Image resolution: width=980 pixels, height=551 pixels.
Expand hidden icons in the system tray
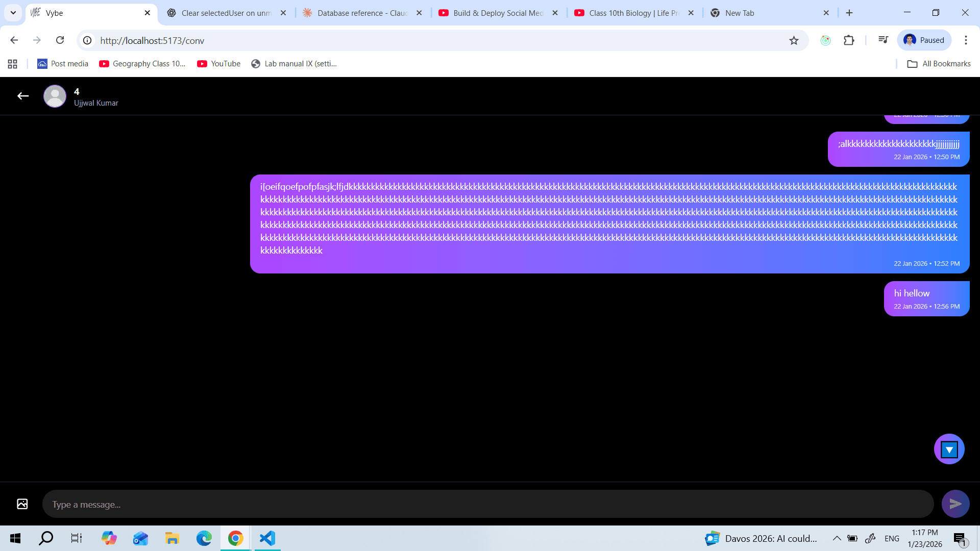837,538
